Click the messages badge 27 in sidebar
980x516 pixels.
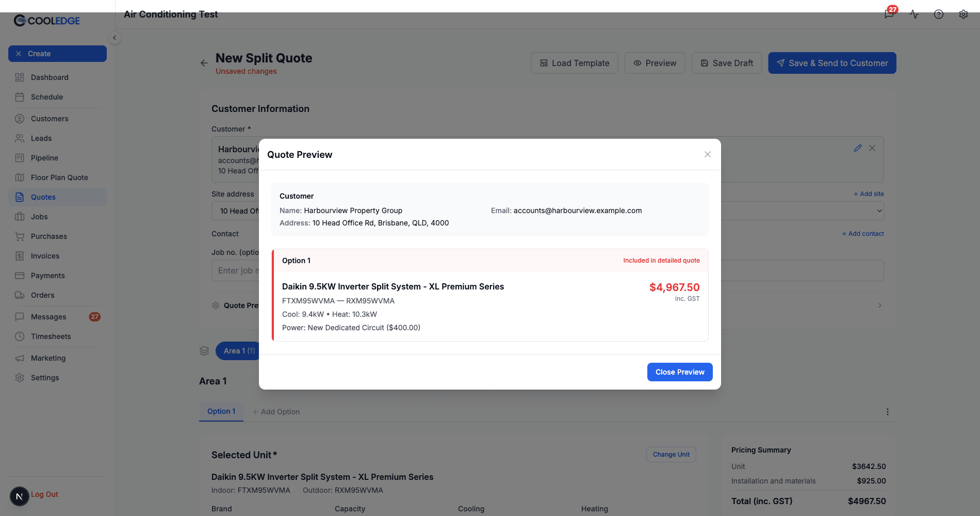click(95, 317)
